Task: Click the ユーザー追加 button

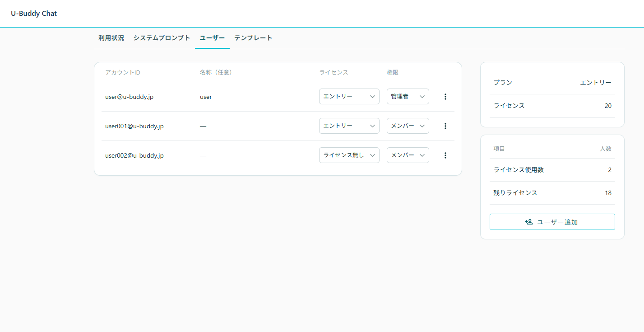Action: (552, 222)
